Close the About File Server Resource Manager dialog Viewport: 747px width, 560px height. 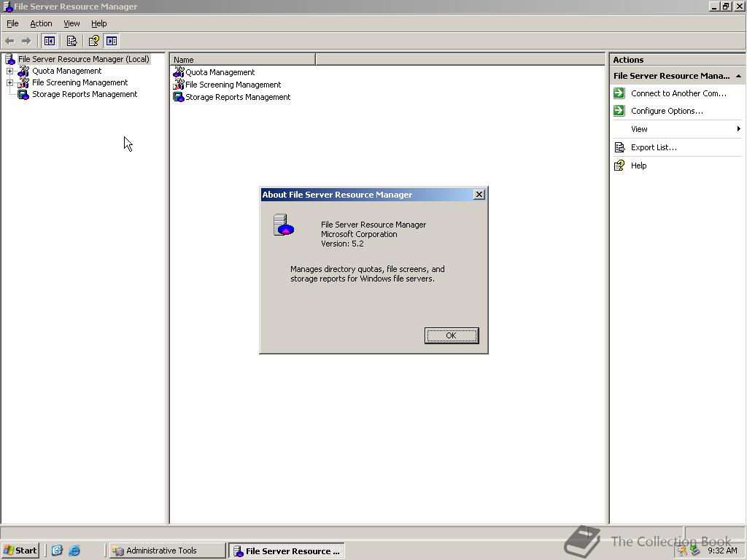coord(479,194)
